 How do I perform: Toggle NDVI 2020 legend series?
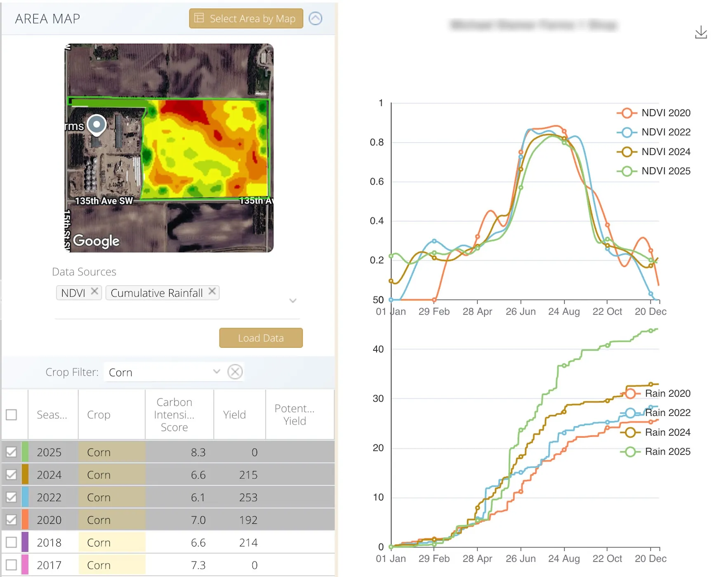coord(654,113)
